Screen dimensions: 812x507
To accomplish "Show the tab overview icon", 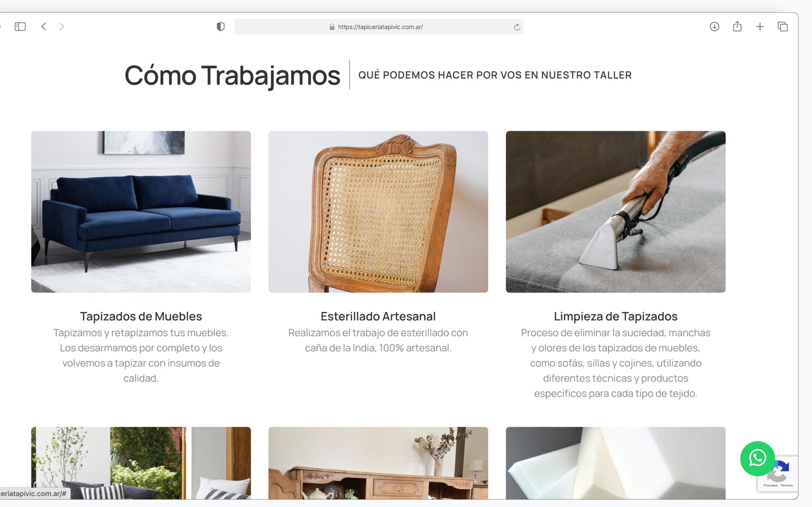I will point(782,27).
